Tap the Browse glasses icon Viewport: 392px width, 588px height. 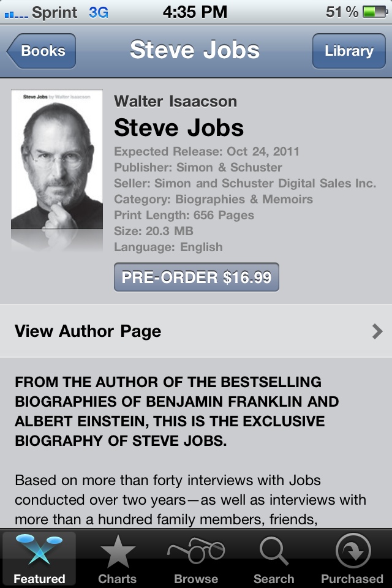196,551
